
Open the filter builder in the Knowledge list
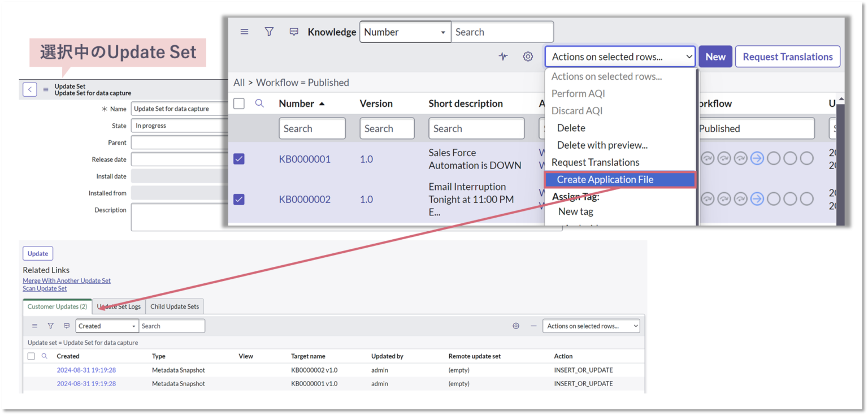click(x=269, y=32)
